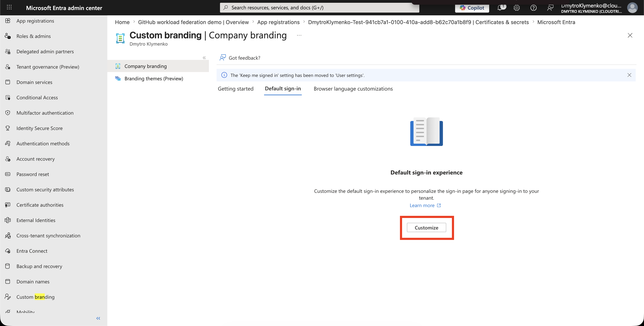Open App registrations breadcrumb link

point(278,22)
